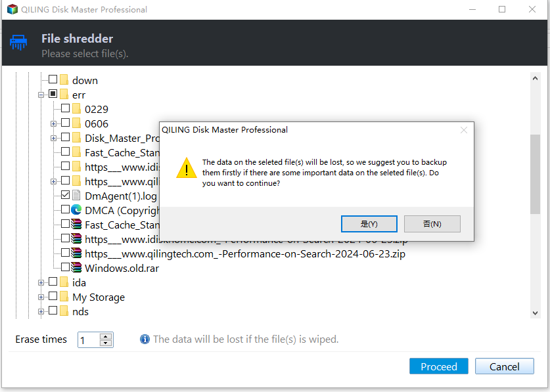Viewport: 550px width, 392px height.
Task: Click the folder icon of err
Action: 64,95
